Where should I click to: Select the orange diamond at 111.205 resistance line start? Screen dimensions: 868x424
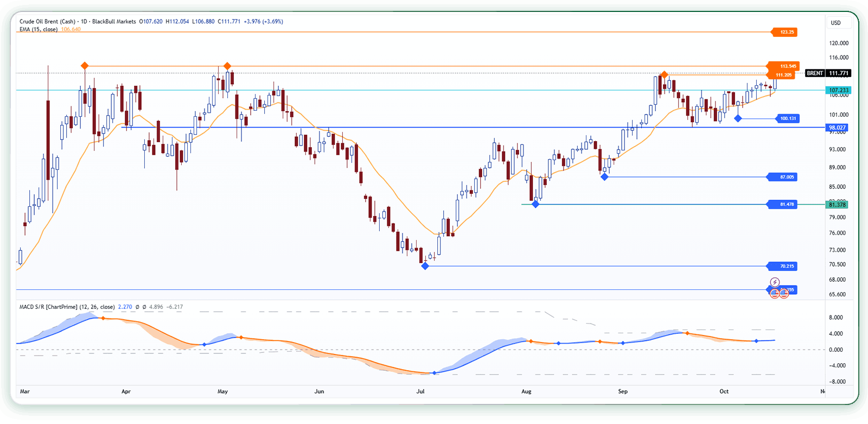[664, 74]
